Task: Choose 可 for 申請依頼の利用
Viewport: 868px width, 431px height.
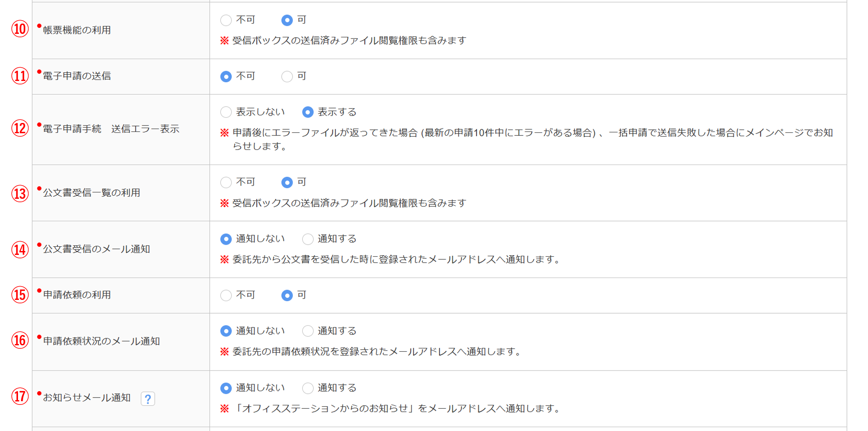Action: point(287,295)
